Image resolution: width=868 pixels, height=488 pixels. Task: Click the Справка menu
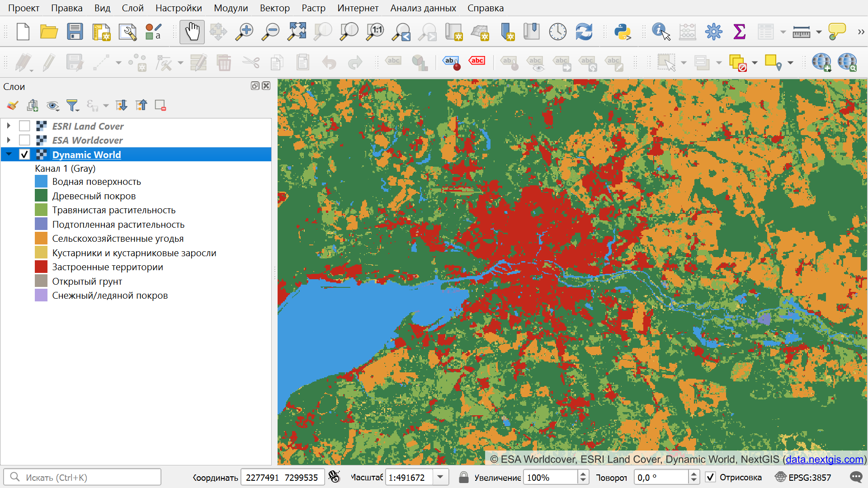[x=485, y=8]
